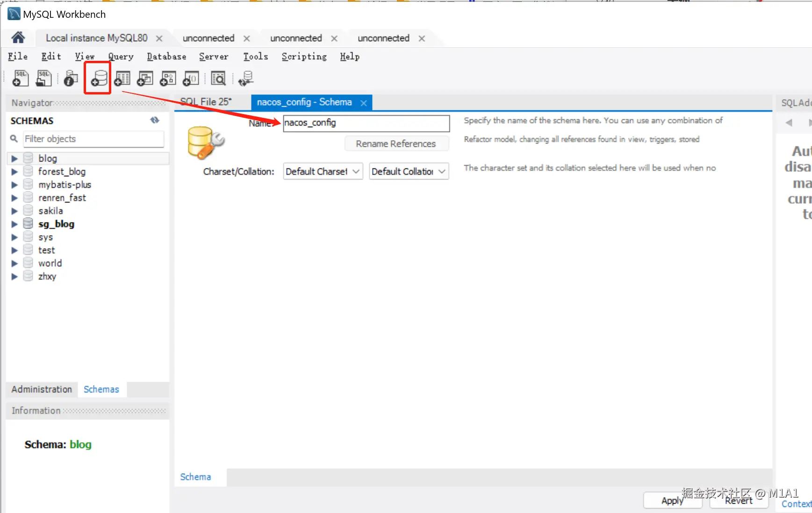
Task: Open the Default Charset dropdown
Action: pos(323,171)
